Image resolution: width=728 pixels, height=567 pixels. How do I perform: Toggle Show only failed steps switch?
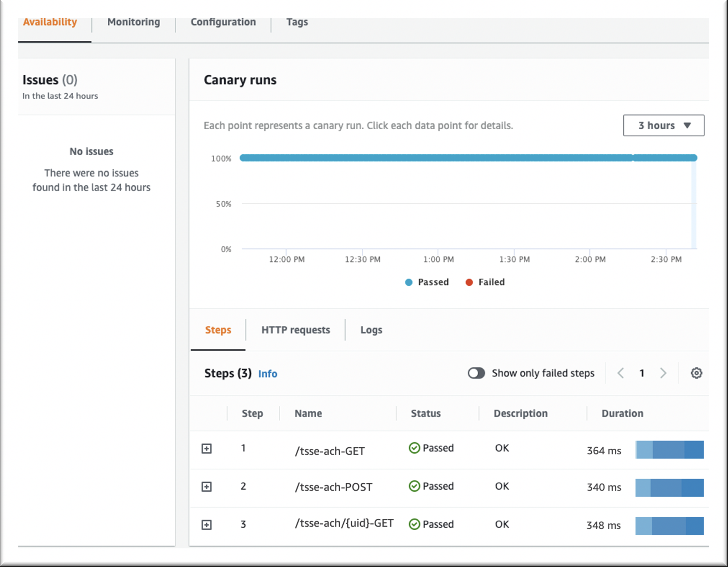[476, 373]
